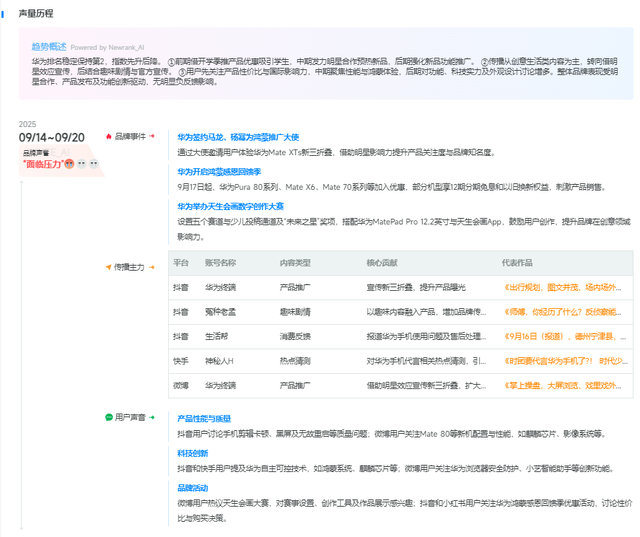Click the orange arrow after 传播主力

(152, 267)
